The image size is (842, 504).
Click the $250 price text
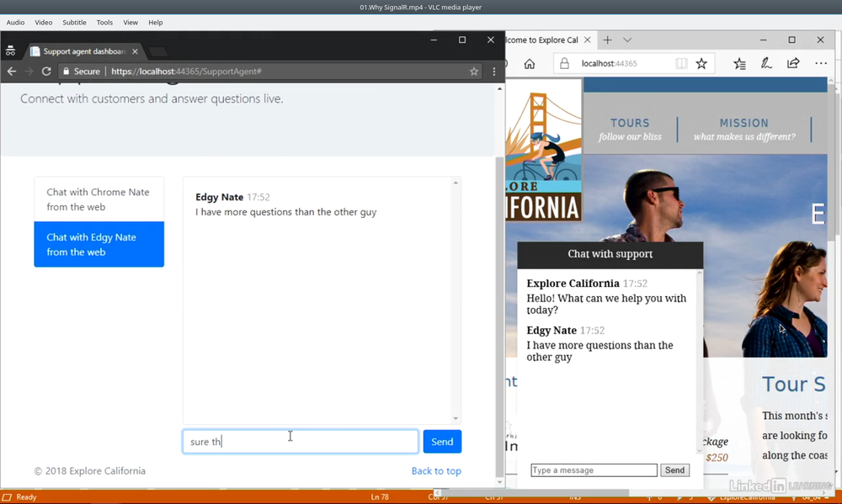(x=717, y=458)
